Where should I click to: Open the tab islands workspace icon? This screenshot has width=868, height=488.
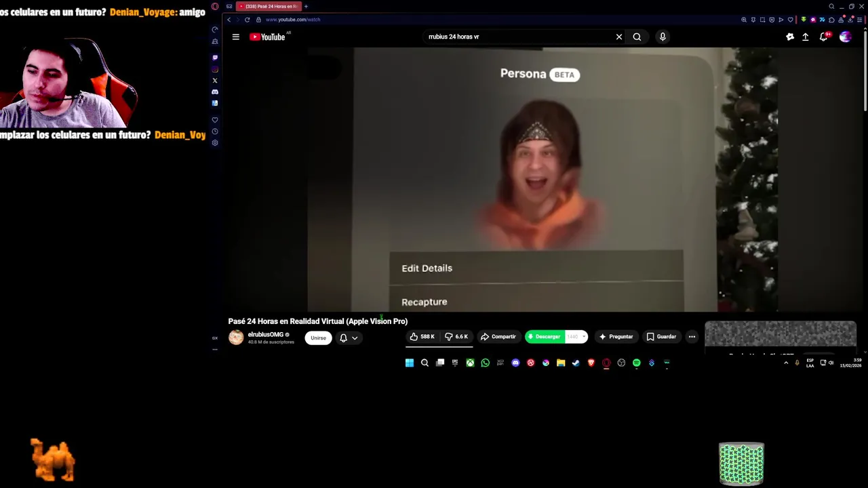(229, 6)
